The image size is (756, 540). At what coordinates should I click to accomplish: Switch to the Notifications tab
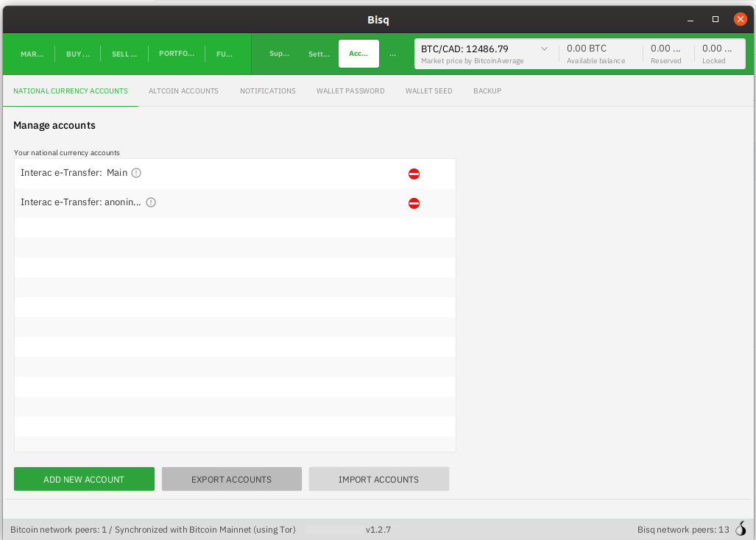point(267,91)
